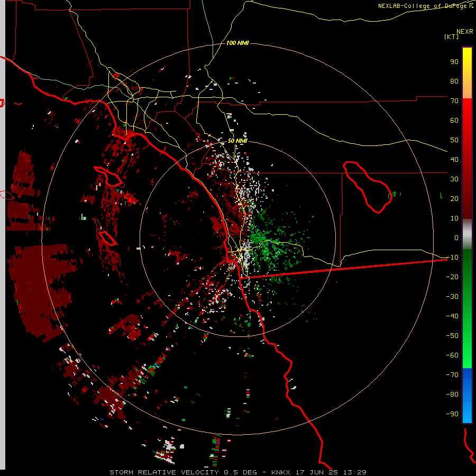Click the KNKX station identifier

tap(280, 472)
